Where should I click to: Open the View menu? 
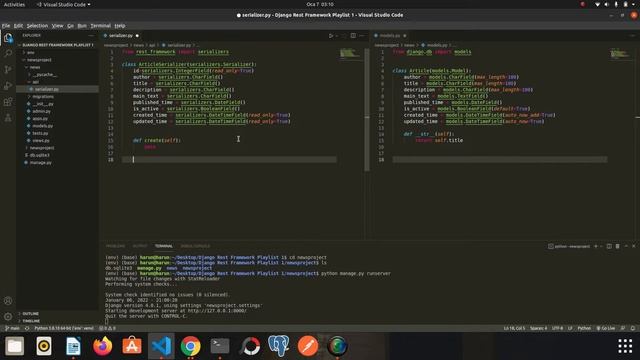(x=57, y=26)
